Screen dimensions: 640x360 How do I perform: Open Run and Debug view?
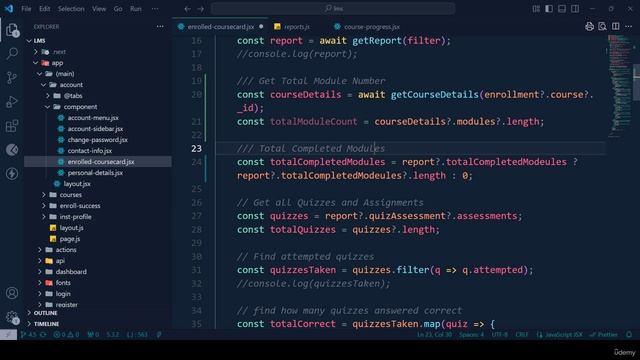coord(12,102)
